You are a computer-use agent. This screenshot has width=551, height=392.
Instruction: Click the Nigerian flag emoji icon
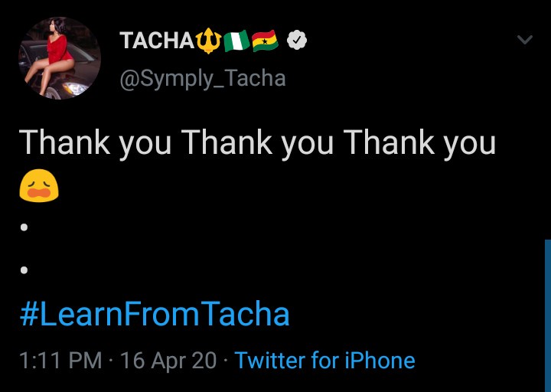coord(234,41)
